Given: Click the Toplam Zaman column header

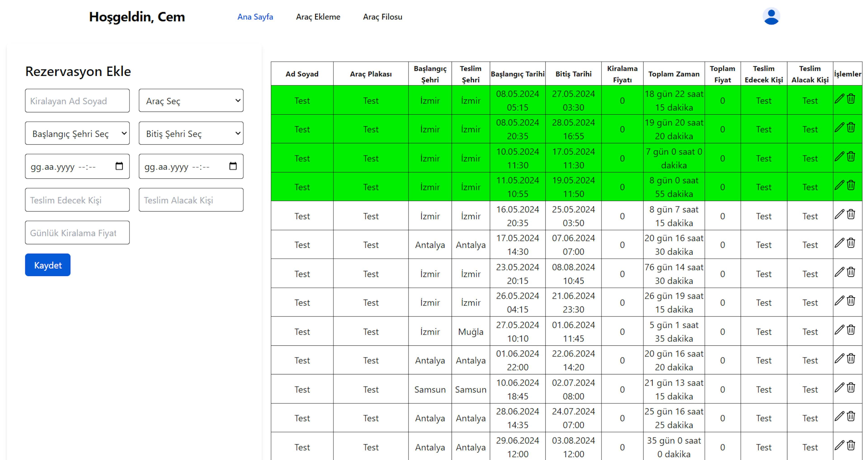Looking at the screenshot, I should (x=674, y=74).
